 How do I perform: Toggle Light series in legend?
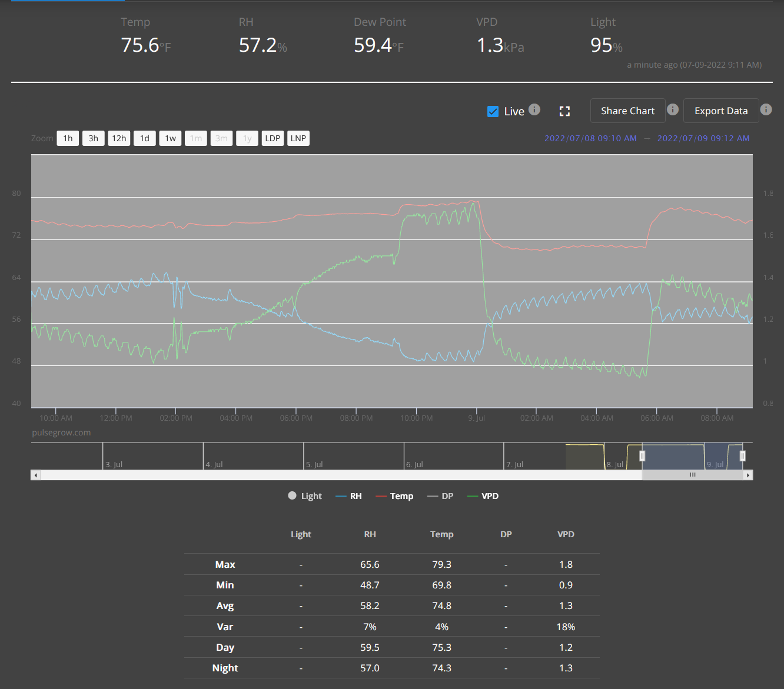tap(305, 496)
